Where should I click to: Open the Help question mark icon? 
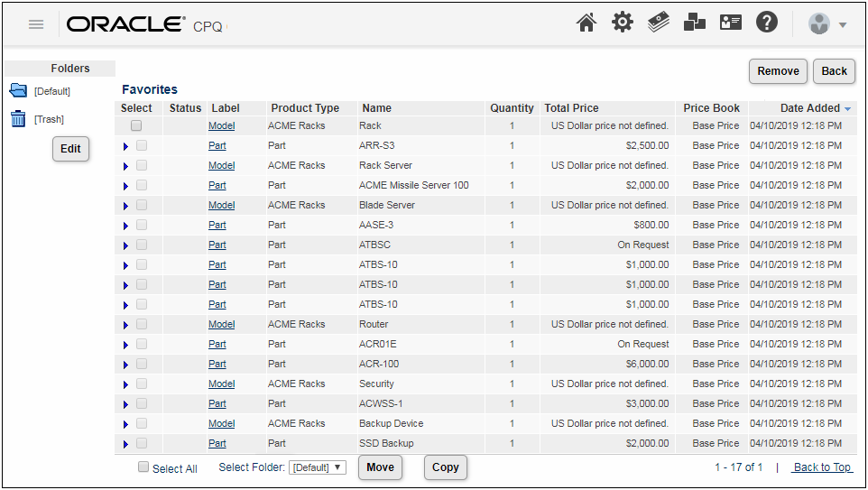point(767,23)
